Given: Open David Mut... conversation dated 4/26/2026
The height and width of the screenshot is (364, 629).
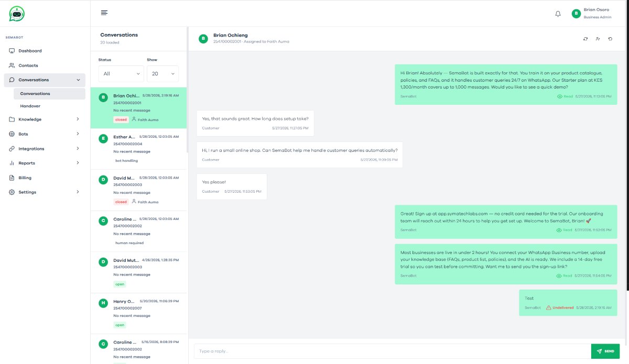Looking at the screenshot, I should point(139,272).
